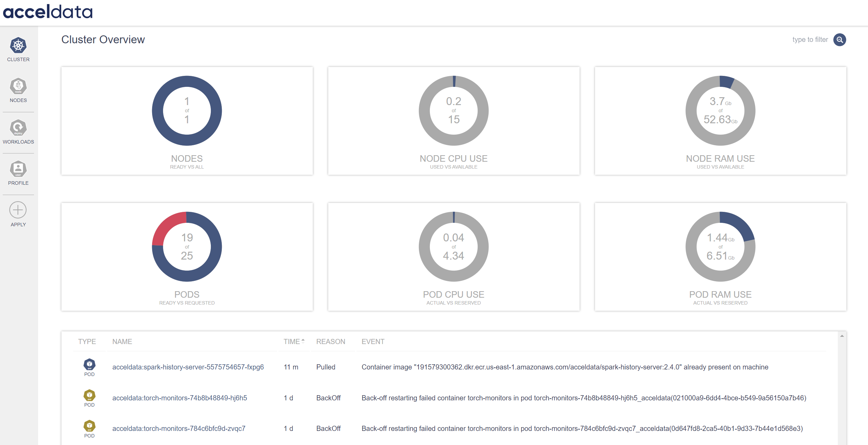Click the torch-monitors hj6h5 pod icon

coord(89,395)
